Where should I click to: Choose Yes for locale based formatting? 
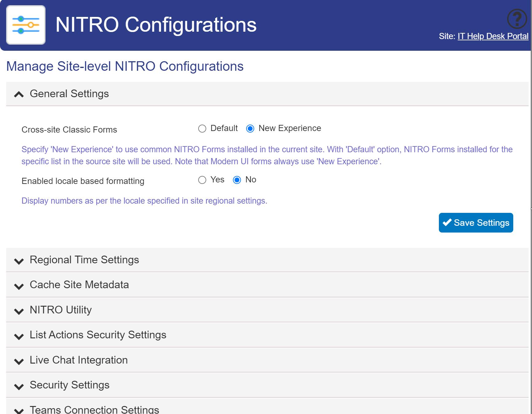[202, 180]
